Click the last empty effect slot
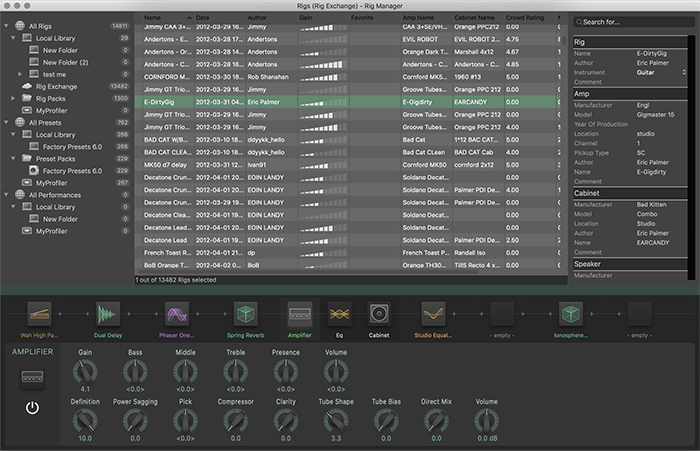The width and height of the screenshot is (700, 451). point(640,314)
